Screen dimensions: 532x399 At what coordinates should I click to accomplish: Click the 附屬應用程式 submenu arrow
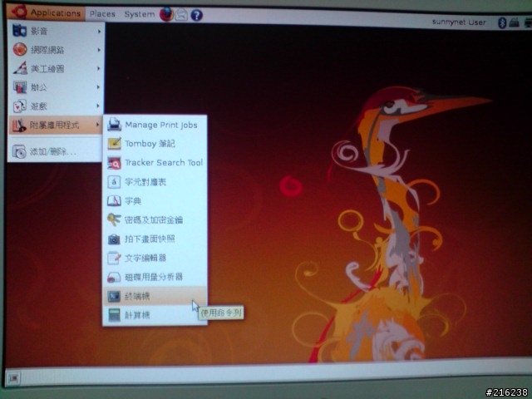(98, 125)
